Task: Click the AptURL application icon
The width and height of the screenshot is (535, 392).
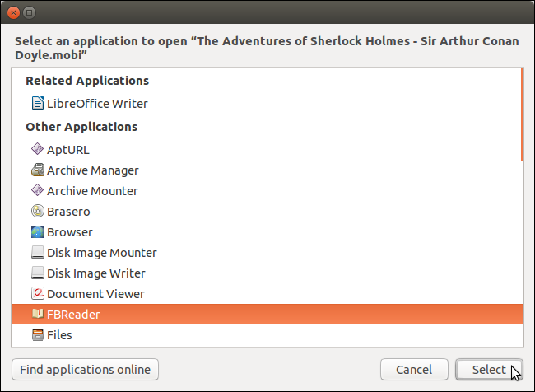Action: tap(37, 150)
